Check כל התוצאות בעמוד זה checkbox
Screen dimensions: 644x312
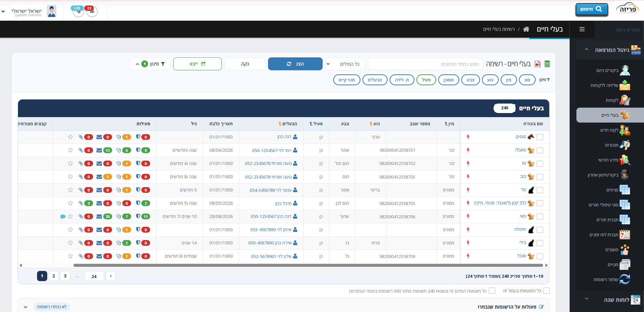(546, 291)
